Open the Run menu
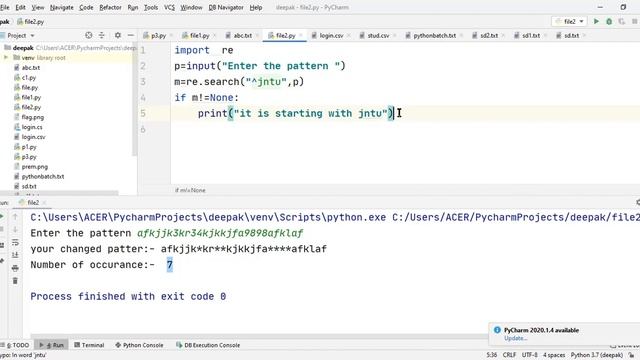The image size is (640, 360). (133, 7)
